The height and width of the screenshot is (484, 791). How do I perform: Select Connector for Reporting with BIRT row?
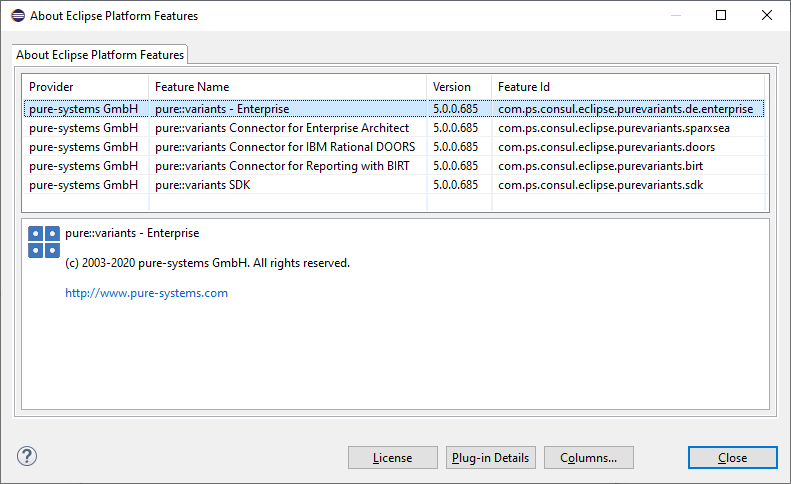(284, 166)
